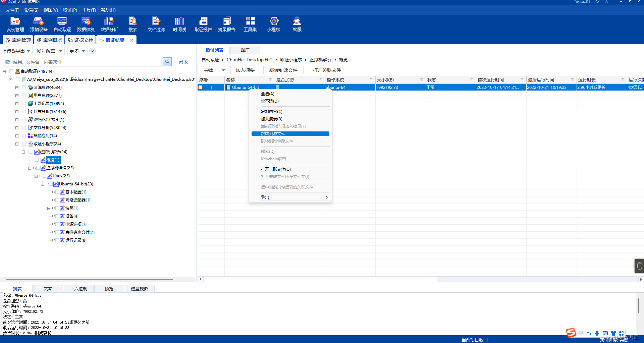Image resolution: width=644 pixels, height=343 pixels.
Task: Open the 更多 dropdown
Action: pyautogui.click(x=77, y=51)
